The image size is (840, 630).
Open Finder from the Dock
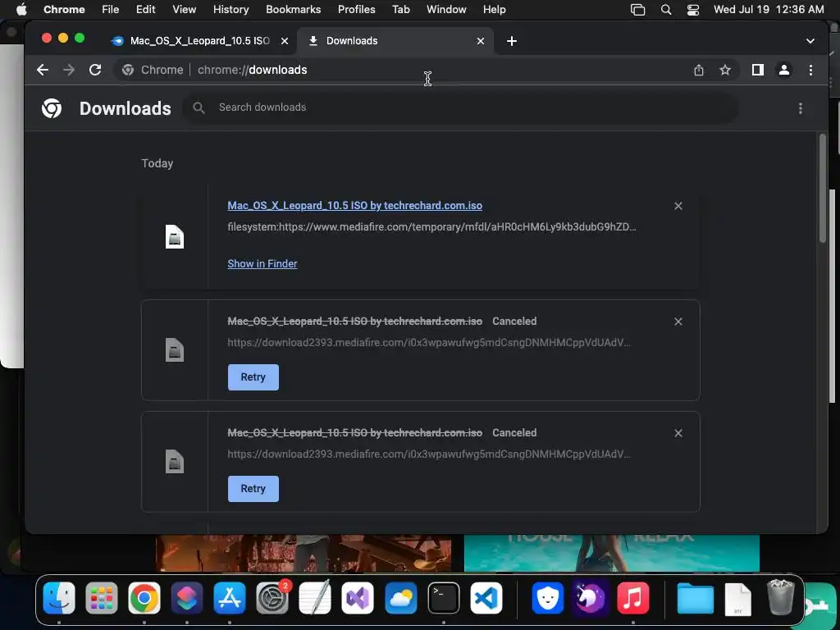click(x=59, y=598)
